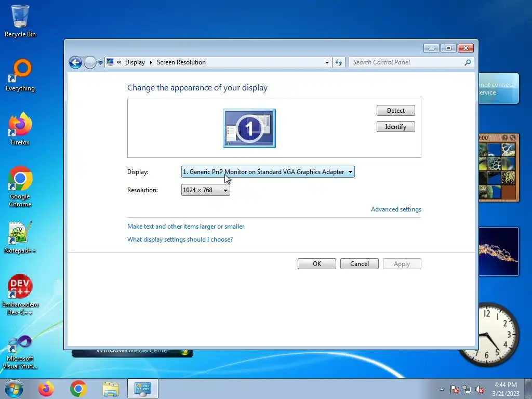Click the taskbar clock showing 4:44 PM

click(506, 389)
